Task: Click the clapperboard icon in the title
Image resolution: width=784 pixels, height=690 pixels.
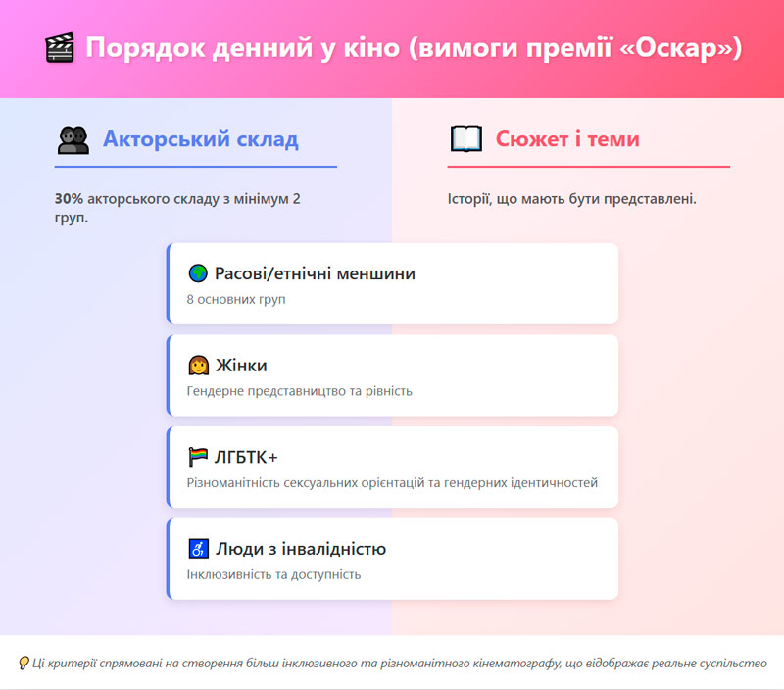Action: point(59,45)
